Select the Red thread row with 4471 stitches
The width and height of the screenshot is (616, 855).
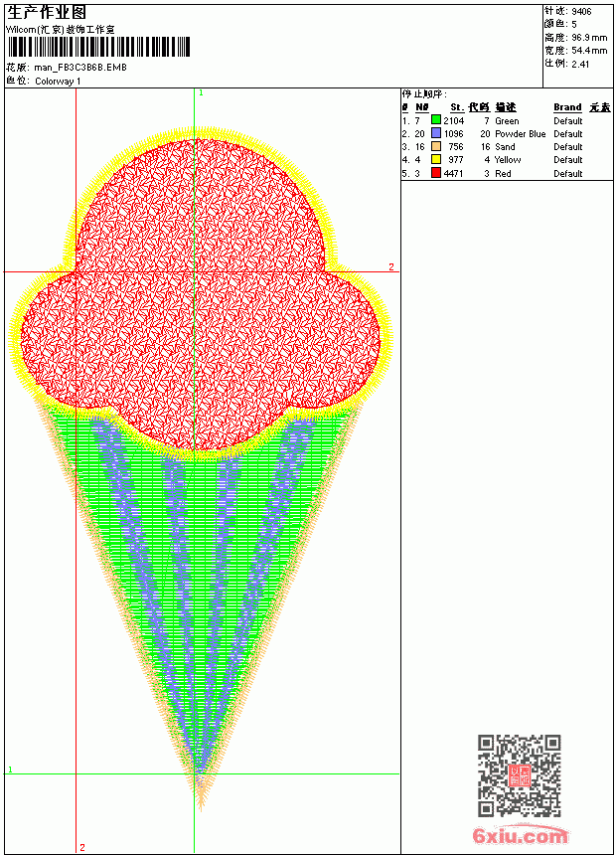tap(507, 173)
